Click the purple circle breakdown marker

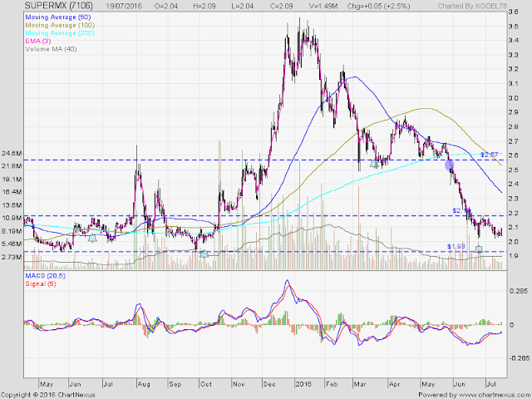click(449, 165)
